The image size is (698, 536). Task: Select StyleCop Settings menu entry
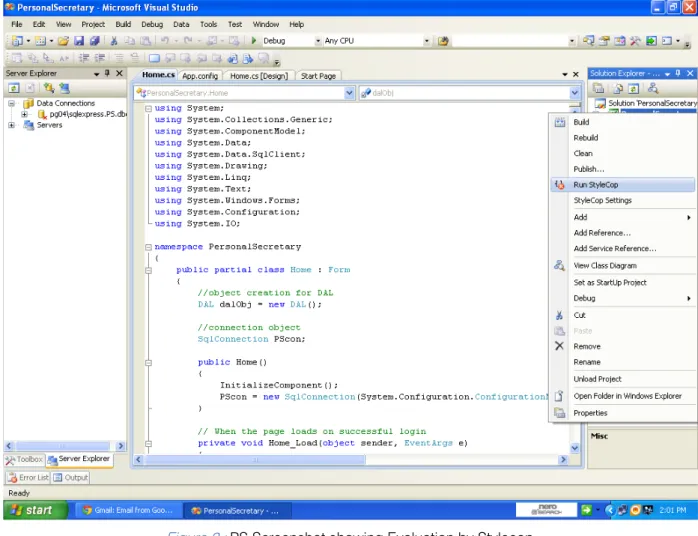pos(622,200)
